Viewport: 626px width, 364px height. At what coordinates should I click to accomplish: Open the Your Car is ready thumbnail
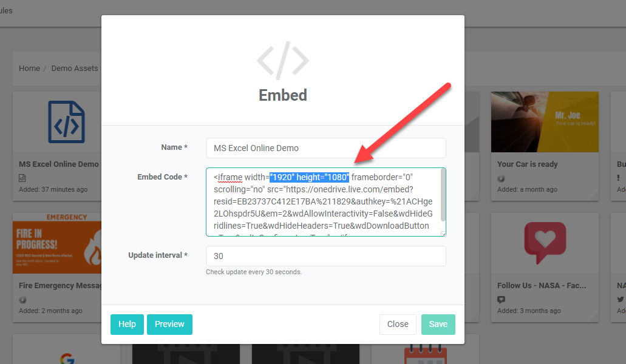click(x=545, y=122)
